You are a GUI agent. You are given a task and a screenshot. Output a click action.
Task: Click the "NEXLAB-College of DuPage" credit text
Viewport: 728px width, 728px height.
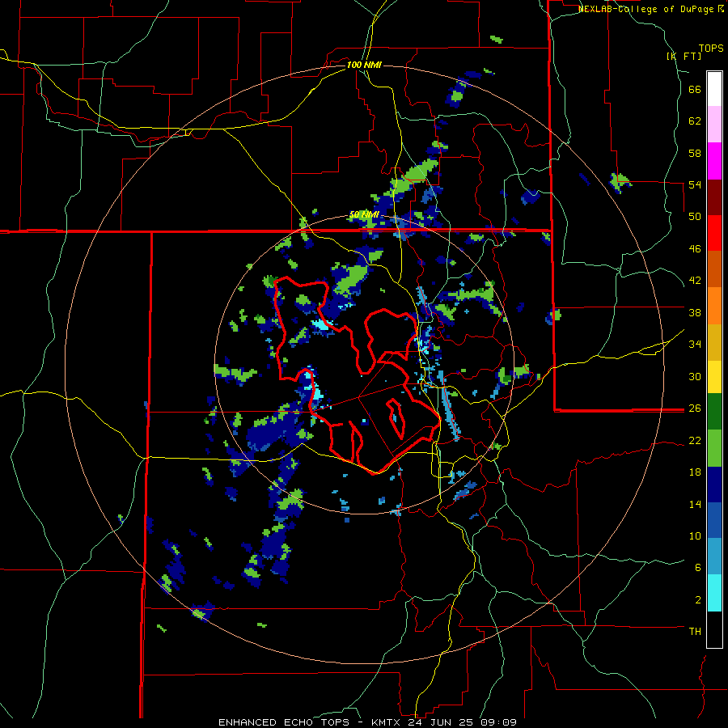pyautogui.click(x=647, y=9)
